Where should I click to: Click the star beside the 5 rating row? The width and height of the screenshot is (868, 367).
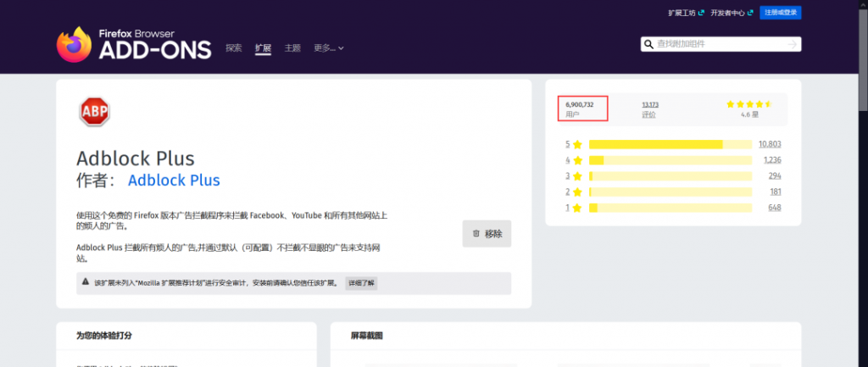coord(577,144)
